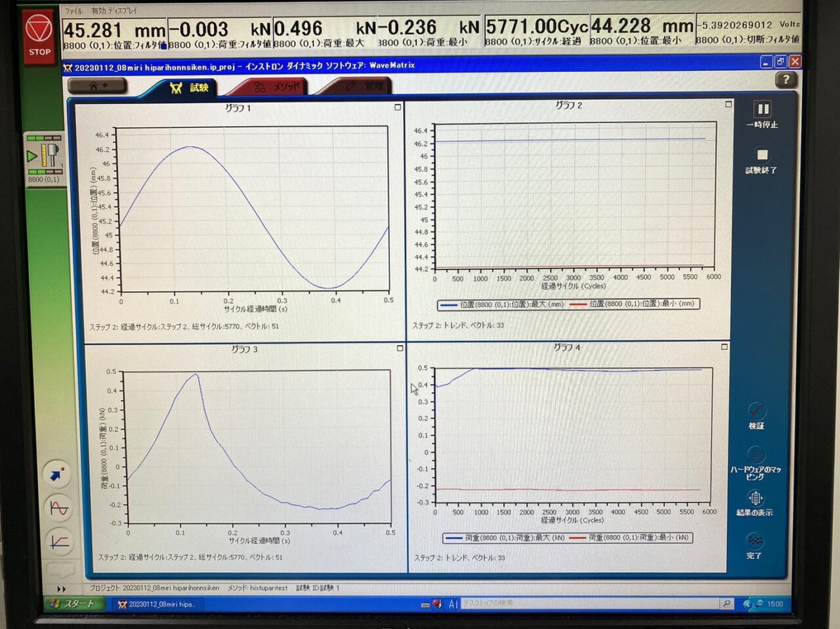Show results via 結果の表示 icon
Screen dimensions: 840x629
(x=755, y=498)
